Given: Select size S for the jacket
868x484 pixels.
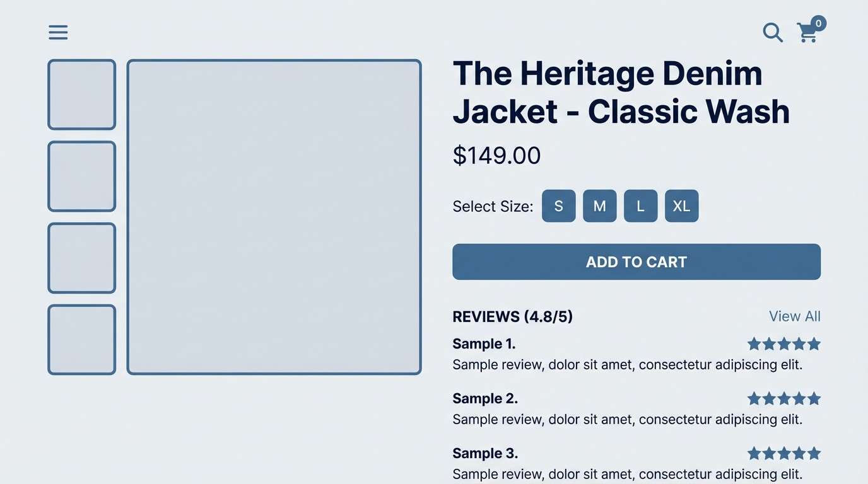Looking at the screenshot, I should coord(558,205).
